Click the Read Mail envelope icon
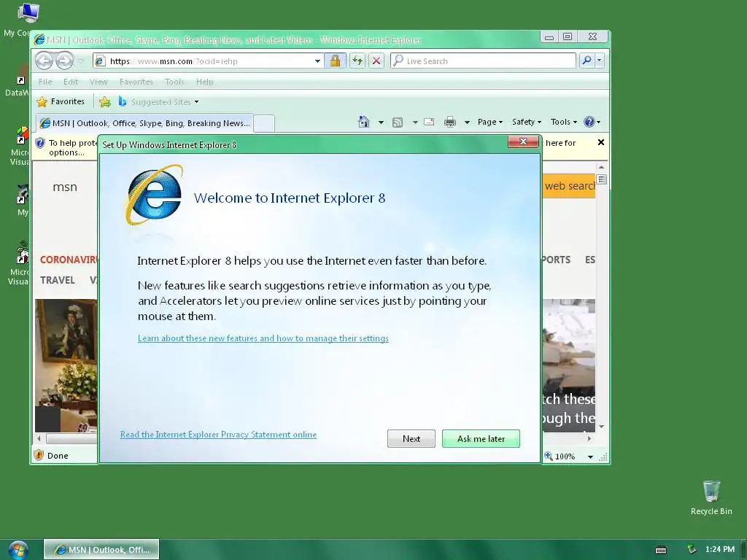The width and height of the screenshot is (747, 560). pyautogui.click(x=429, y=122)
